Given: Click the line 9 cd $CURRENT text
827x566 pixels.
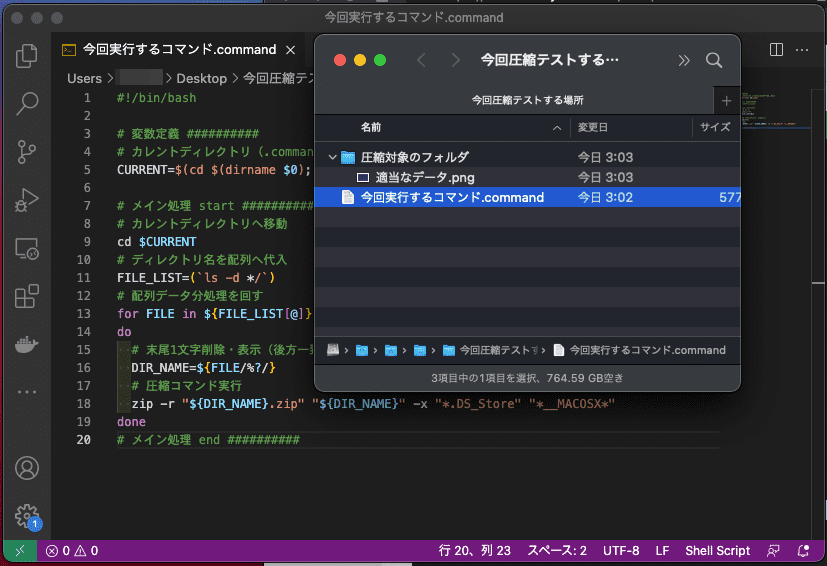Looking at the screenshot, I should coord(157,242).
